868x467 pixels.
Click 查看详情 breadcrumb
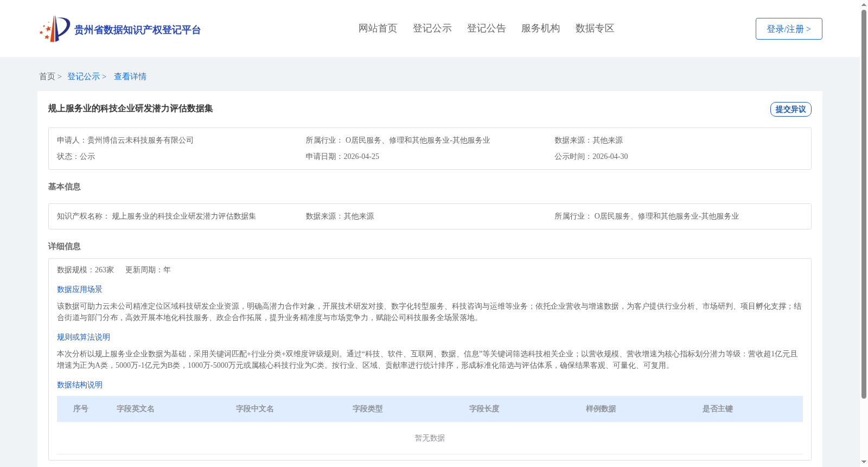(x=130, y=76)
